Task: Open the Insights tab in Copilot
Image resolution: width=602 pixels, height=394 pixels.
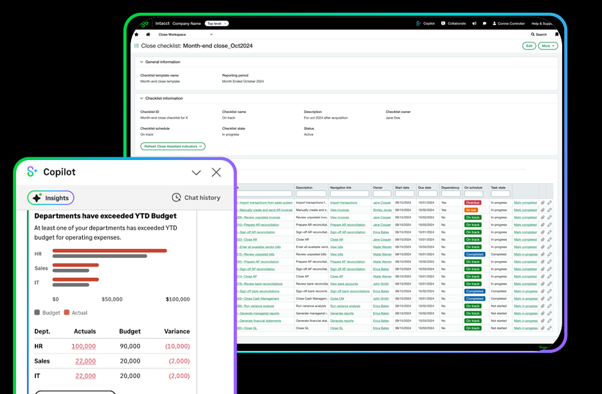Action: 51,198
